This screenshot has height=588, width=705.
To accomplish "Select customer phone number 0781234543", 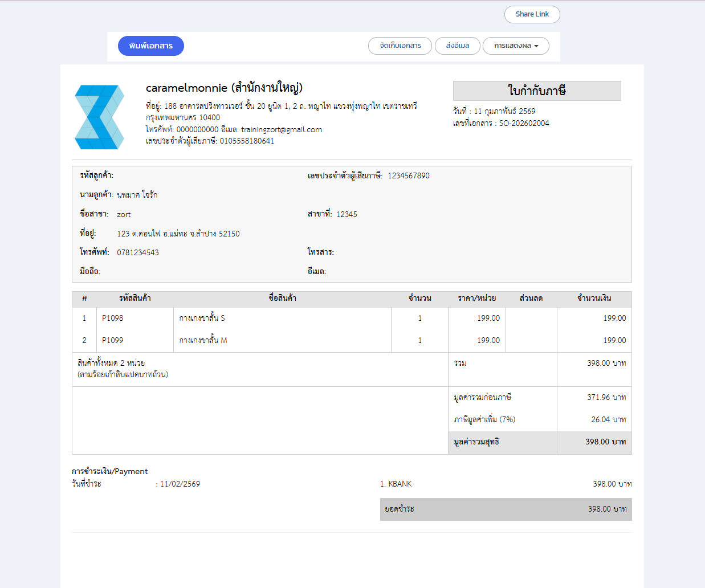I will point(138,252).
